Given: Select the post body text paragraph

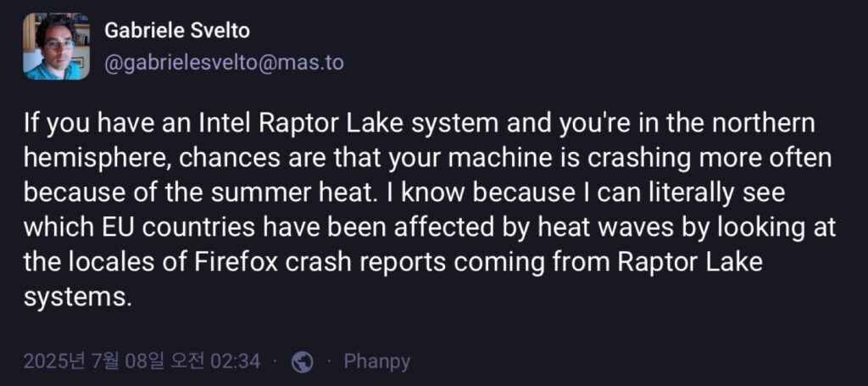Looking at the screenshot, I should pyautogui.click(x=430, y=211).
